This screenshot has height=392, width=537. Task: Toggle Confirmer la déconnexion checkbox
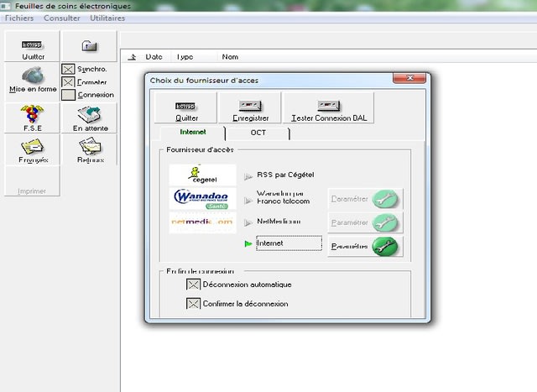[x=193, y=304]
